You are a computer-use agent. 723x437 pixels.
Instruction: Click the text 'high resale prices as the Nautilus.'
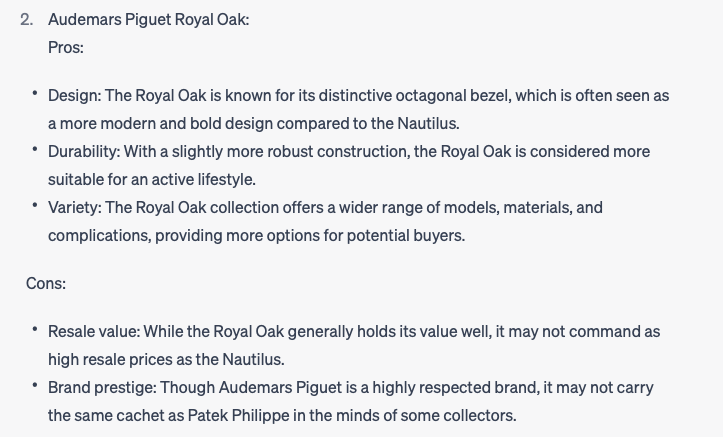(x=166, y=360)
